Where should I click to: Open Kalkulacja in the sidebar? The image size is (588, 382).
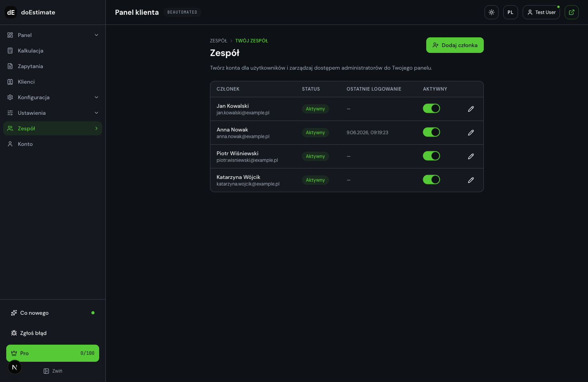52,51
